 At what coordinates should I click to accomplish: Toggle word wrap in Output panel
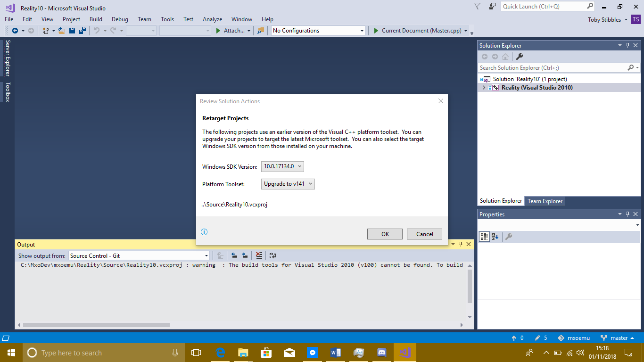(x=272, y=255)
